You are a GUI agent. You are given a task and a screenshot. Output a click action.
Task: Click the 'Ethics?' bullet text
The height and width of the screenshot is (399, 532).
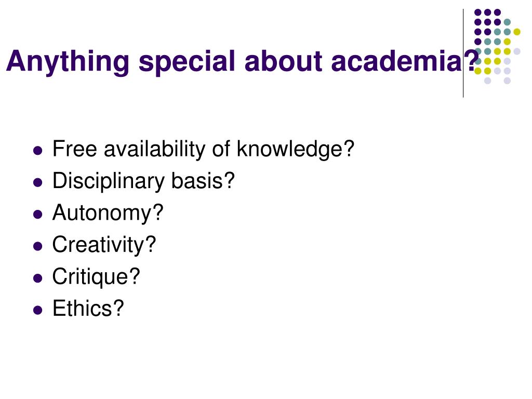88,309
